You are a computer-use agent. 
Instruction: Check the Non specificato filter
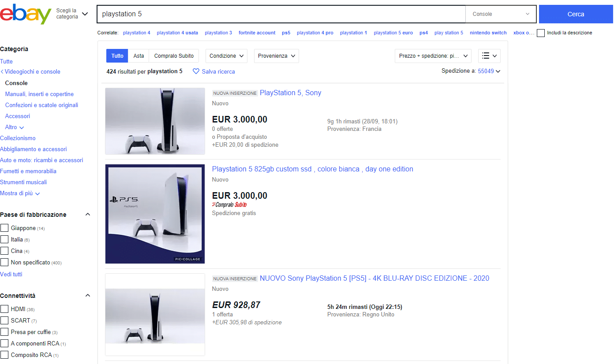[x=4, y=263]
